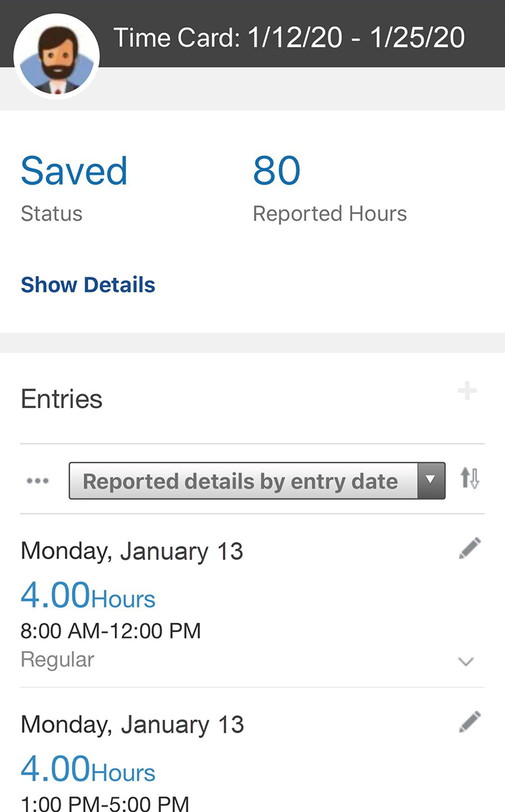Edit the 8:00 AM-12:00 PM entry with pencil

click(469, 548)
